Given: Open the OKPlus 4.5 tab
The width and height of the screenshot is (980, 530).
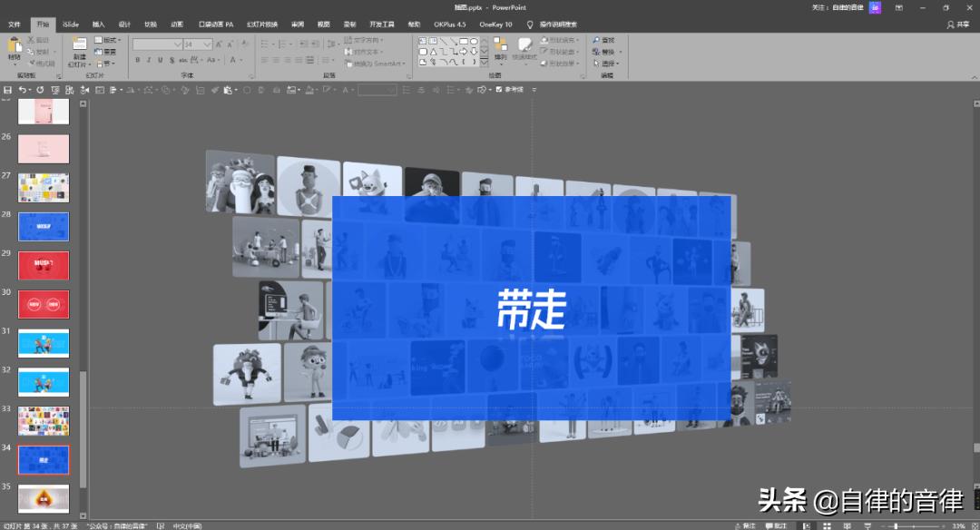Looking at the screenshot, I should [450, 25].
